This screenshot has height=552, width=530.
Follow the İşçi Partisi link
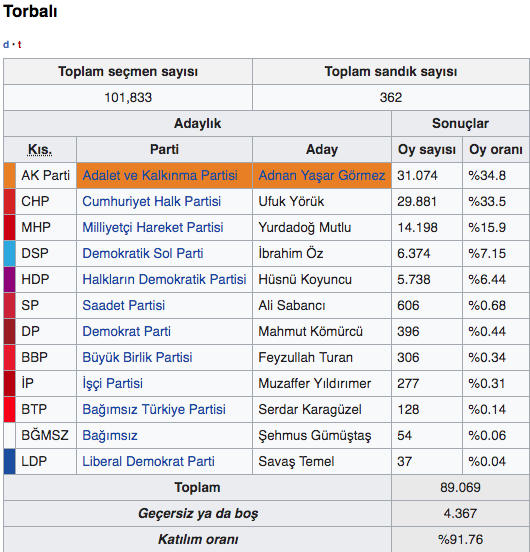[112, 384]
